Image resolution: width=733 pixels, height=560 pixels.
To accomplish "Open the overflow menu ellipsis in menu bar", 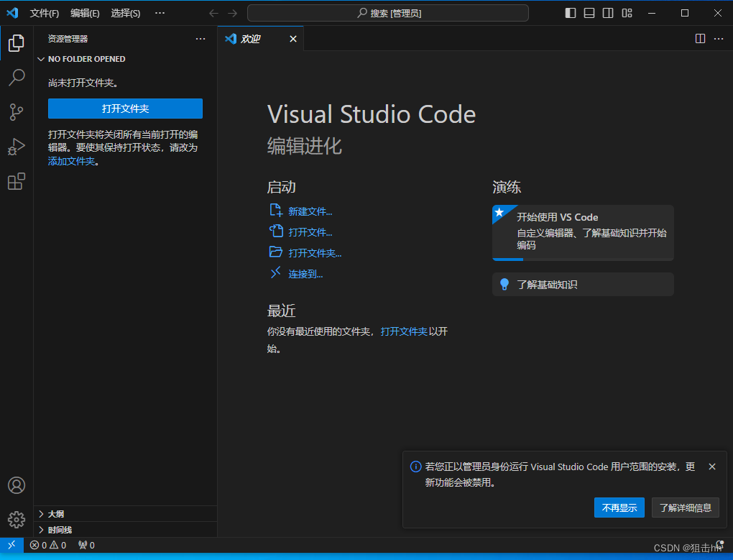I will tap(160, 13).
